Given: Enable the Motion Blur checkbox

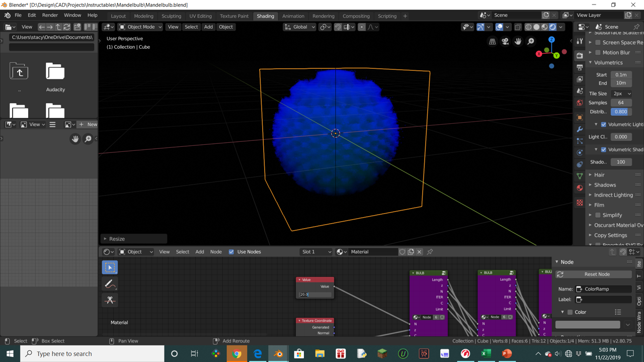Looking at the screenshot, I should tap(598, 52).
